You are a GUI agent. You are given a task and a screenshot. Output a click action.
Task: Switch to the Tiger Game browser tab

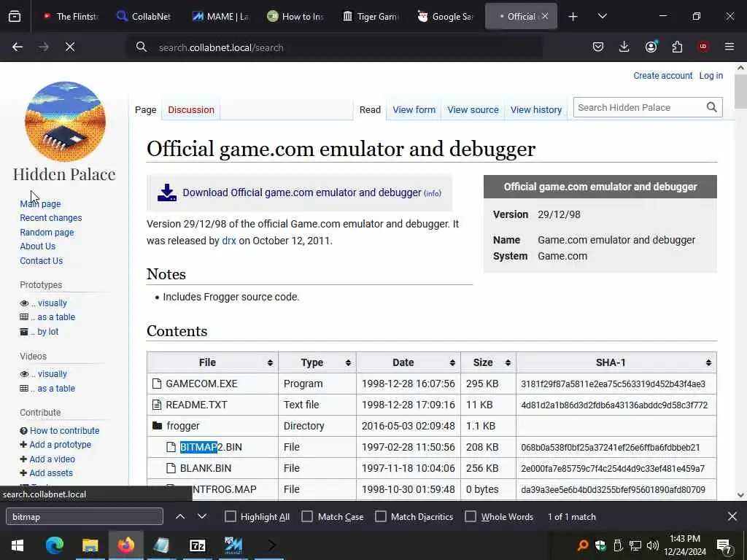coord(371,17)
